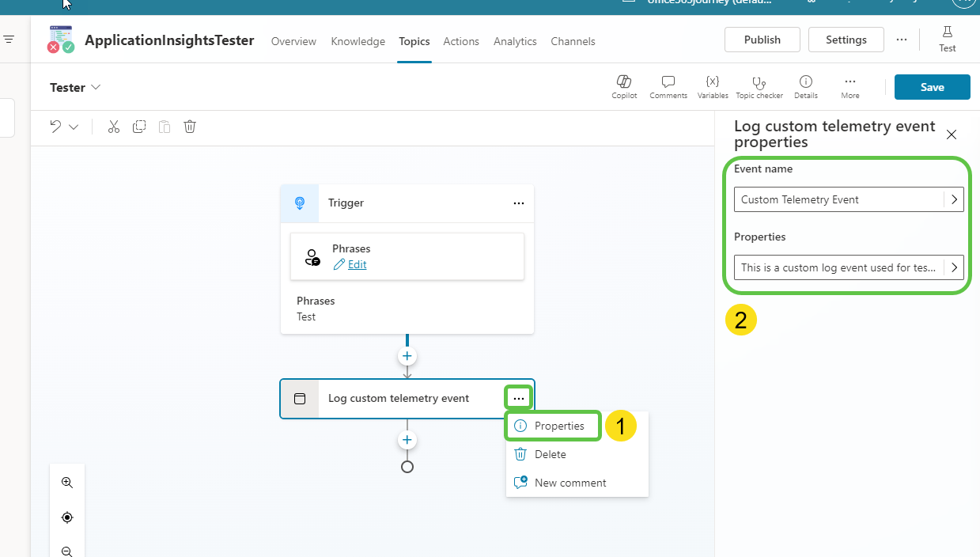980x557 pixels.
Task: Open the Copilot assistant panel
Action: coord(624,85)
